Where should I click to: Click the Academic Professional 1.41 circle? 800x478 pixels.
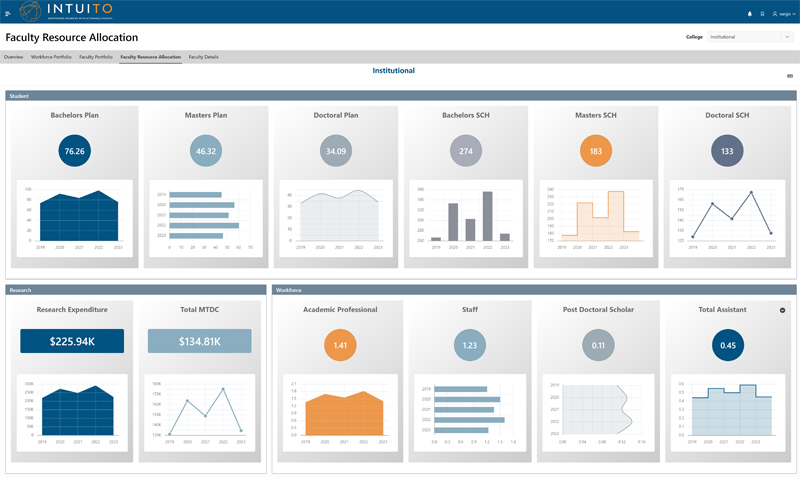(340, 345)
